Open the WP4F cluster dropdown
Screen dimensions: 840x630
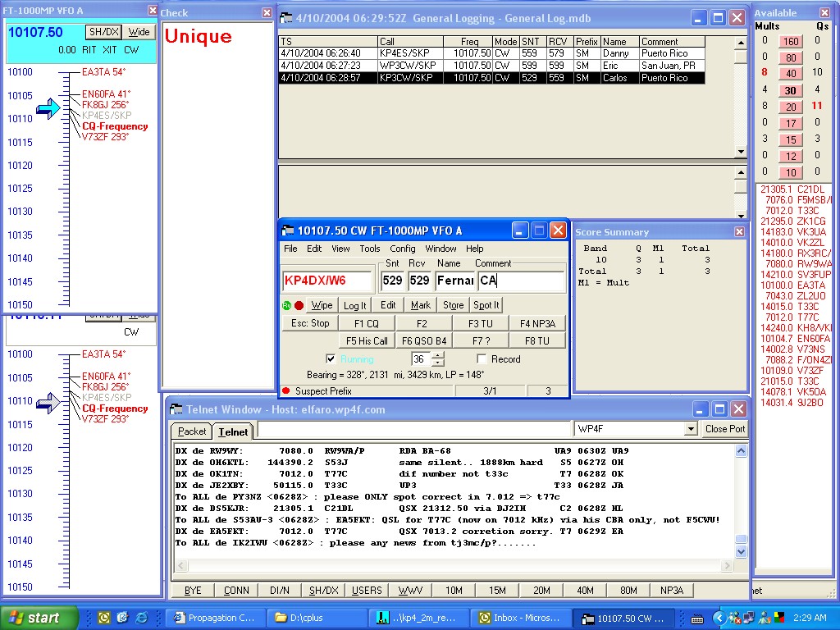point(689,429)
